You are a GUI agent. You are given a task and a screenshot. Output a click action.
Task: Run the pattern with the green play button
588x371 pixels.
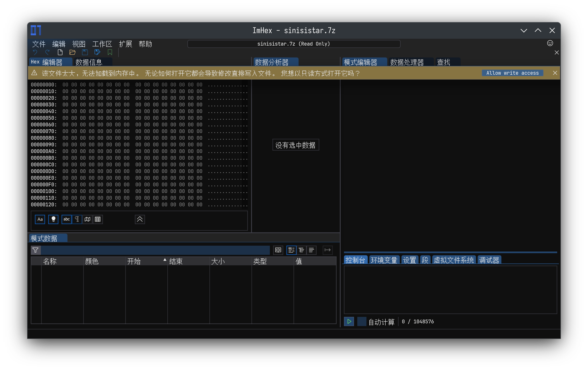click(x=349, y=321)
